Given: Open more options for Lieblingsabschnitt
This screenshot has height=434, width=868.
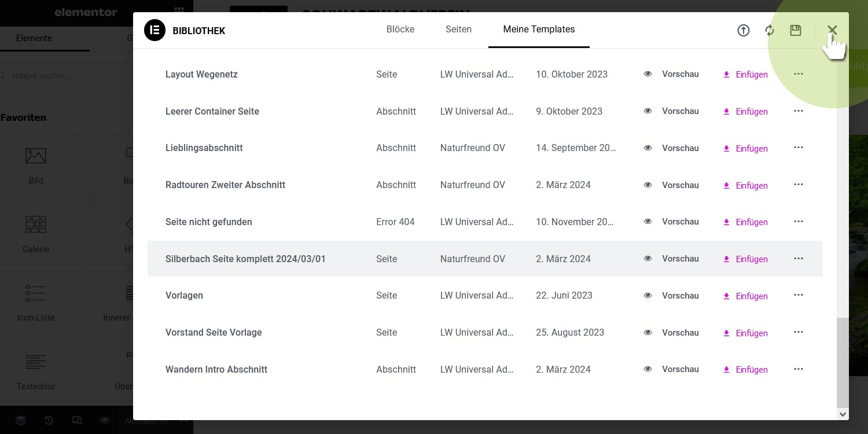Looking at the screenshot, I should tap(799, 148).
